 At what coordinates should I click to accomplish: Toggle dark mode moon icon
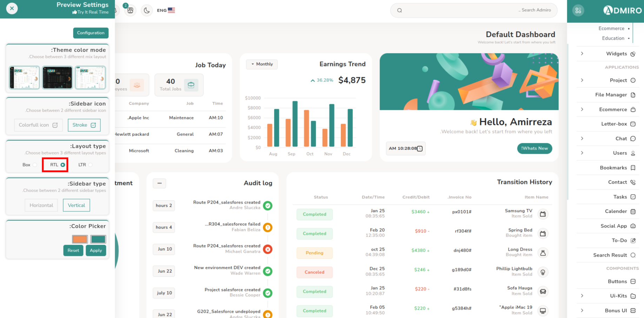(x=147, y=11)
